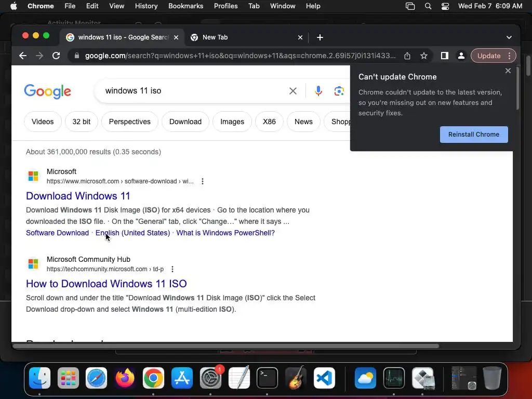Image resolution: width=532 pixels, height=399 pixels.
Task: Search by image with Google Lens
Action: click(x=339, y=91)
